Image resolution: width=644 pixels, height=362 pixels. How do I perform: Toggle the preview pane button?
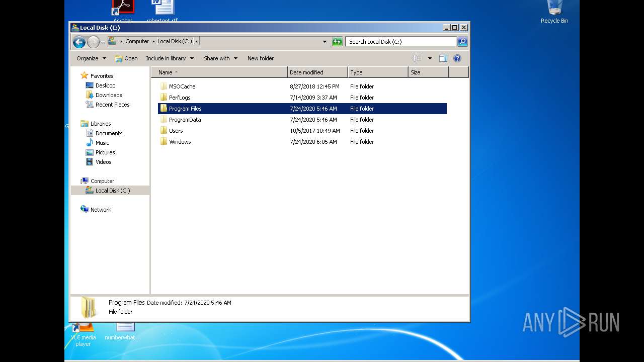pos(443,58)
